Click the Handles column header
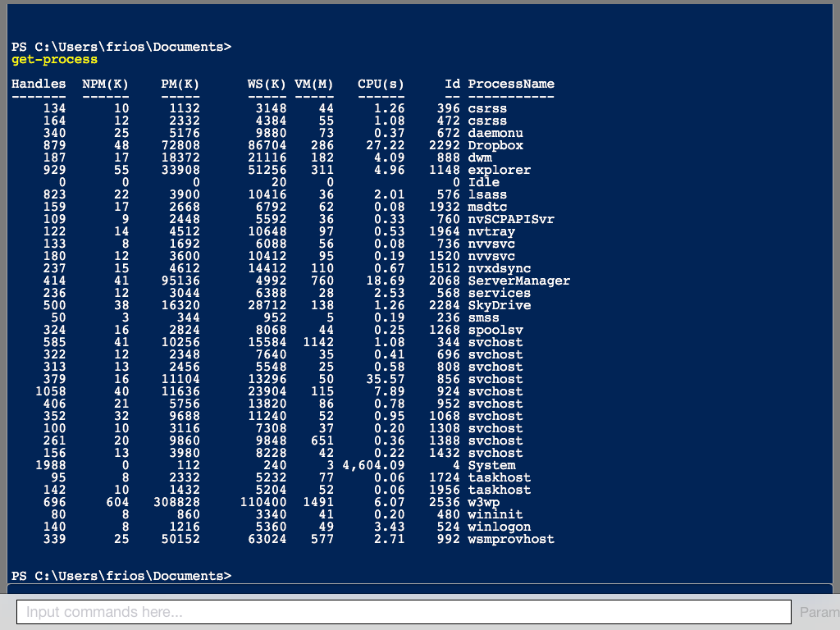This screenshot has height=630, width=840. point(39,84)
